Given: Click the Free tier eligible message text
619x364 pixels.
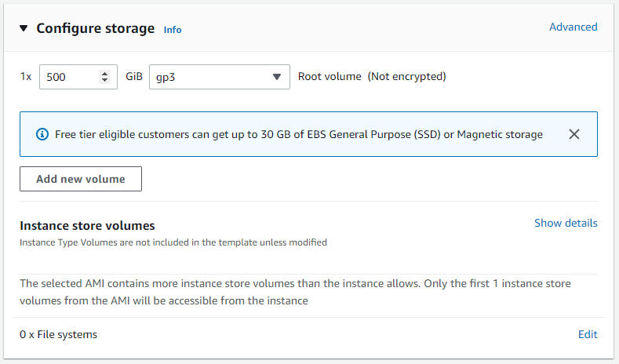Looking at the screenshot, I should point(298,134).
